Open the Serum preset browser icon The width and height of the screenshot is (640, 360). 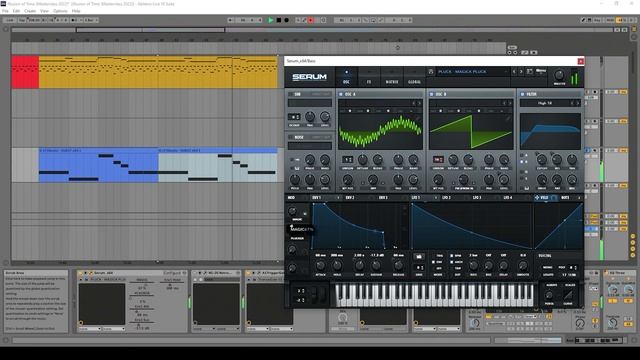click(x=530, y=72)
